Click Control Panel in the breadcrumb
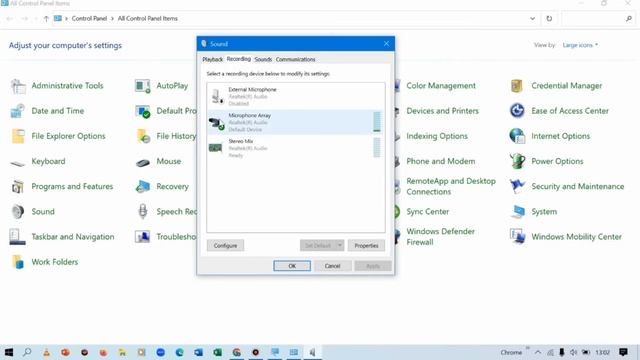Image resolution: width=640 pixels, height=360 pixels. [89, 19]
